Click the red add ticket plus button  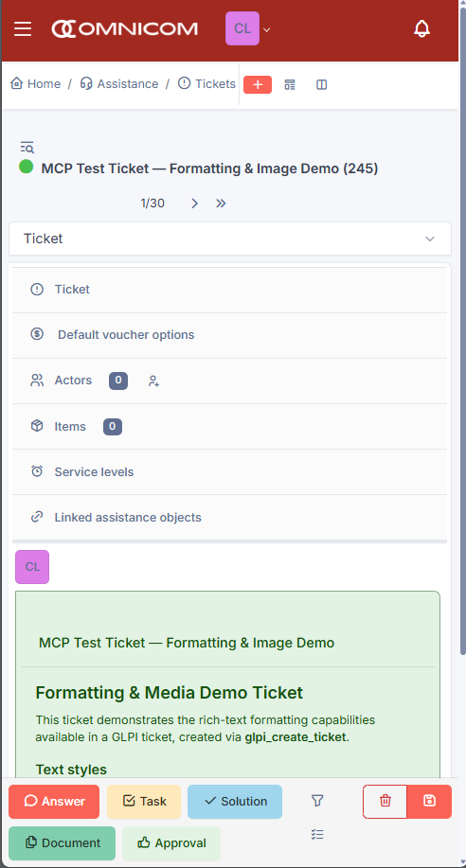point(258,84)
